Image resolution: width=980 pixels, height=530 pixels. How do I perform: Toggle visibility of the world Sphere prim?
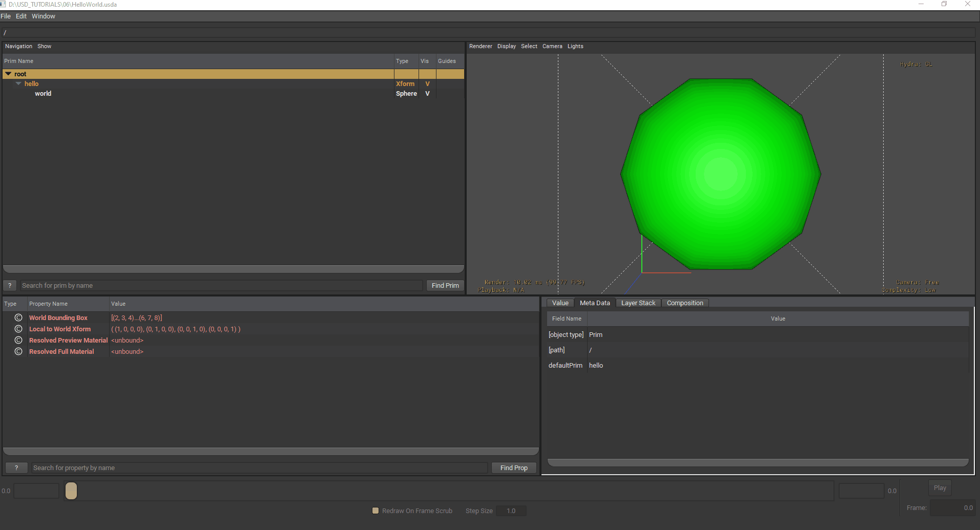coord(427,93)
